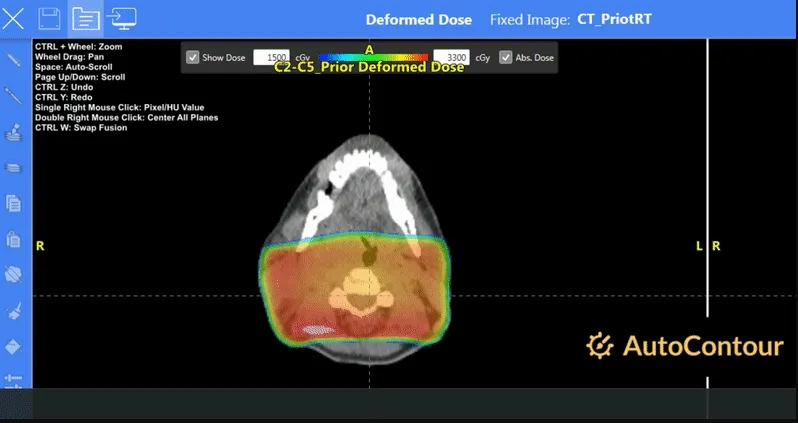Click the CTRL + Wheel: Zoom hint text
The height and width of the screenshot is (423, 798).
78,46
